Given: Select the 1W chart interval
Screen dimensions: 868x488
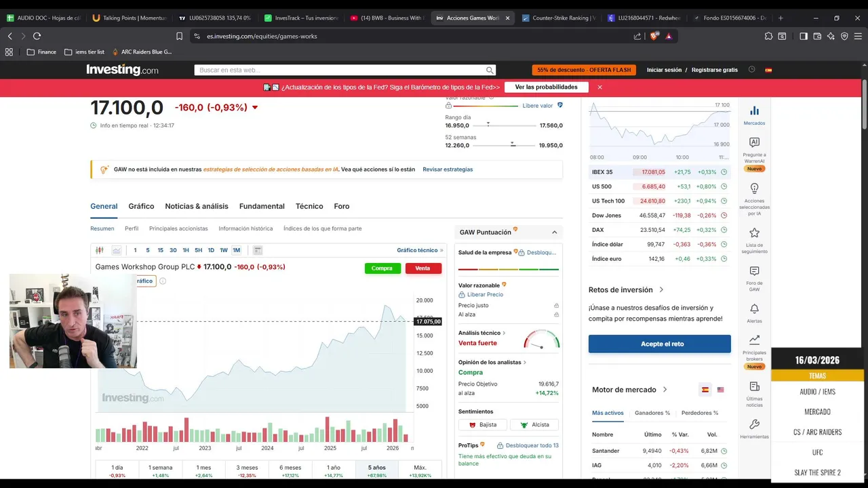Looking at the screenshot, I should [224, 250].
